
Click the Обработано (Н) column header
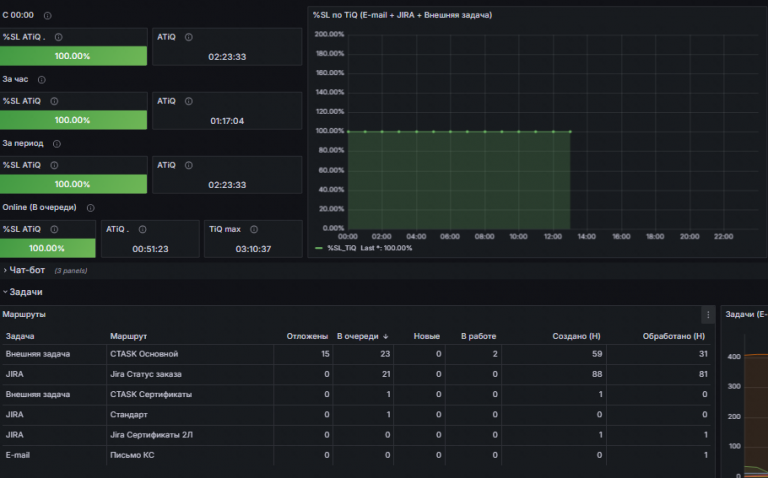673,336
